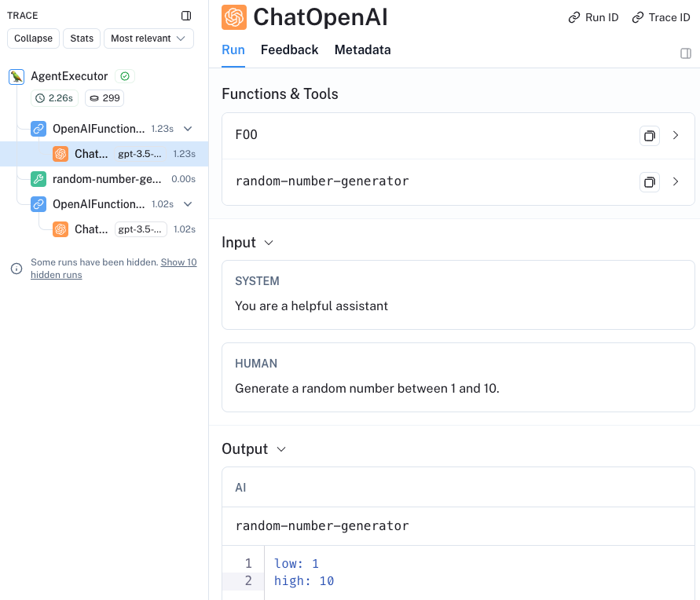Click the green success status check icon
The width and height of the screenshot is (700, 600).
[125, 76]
